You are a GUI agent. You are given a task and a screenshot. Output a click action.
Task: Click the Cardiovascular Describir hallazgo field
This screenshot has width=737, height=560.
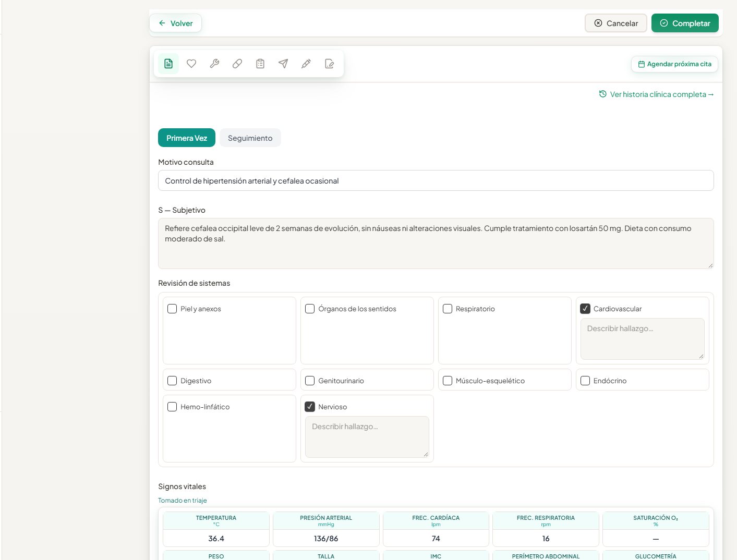(643, 339)
